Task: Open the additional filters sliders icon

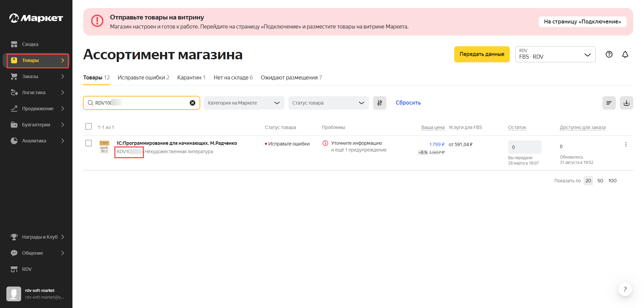Action: click(380, 103)
